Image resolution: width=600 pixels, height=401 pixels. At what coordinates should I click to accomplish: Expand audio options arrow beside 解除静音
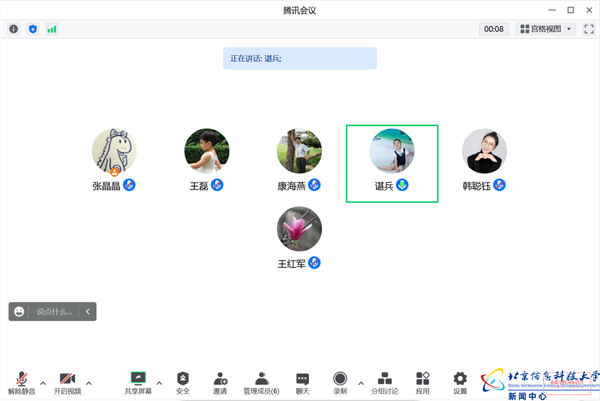coord(42,383)
